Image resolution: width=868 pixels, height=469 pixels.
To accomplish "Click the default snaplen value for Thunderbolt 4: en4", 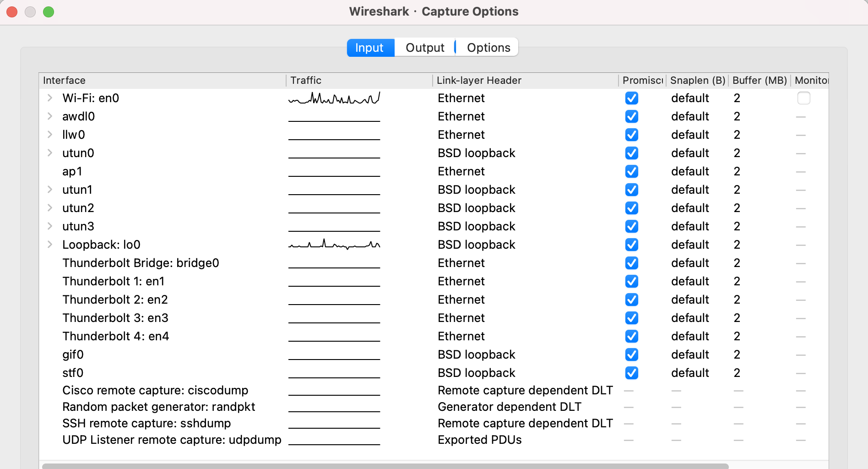I will [x=690, y=336].
